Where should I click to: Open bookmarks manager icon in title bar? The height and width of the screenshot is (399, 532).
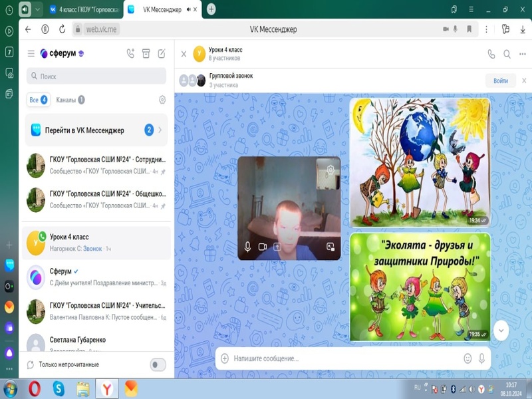(x=454, y=9)
